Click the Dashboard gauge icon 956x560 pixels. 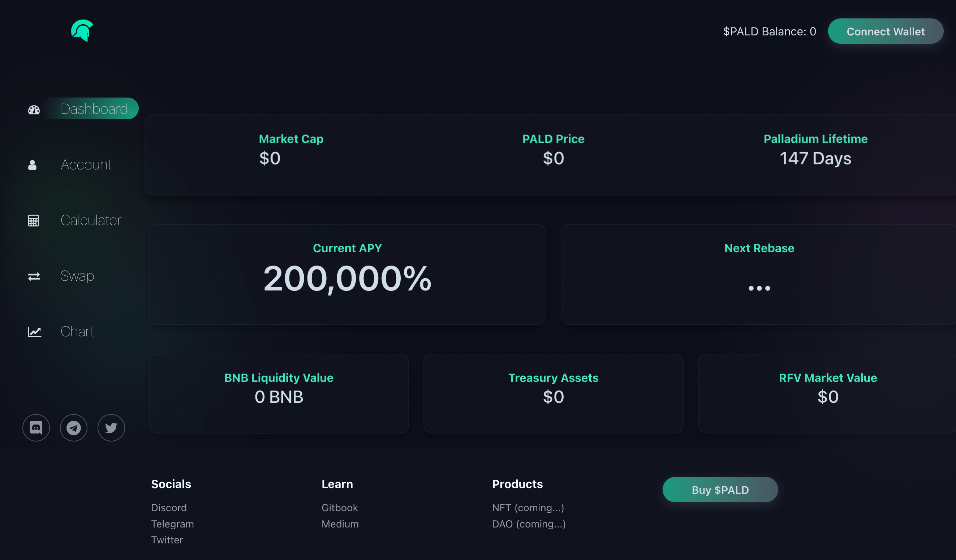point(34,109)
